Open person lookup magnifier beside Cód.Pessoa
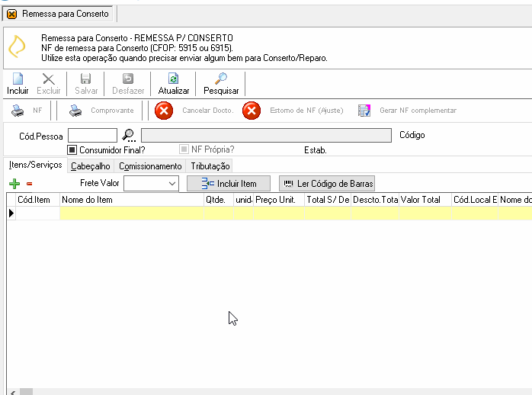Image resolution: width=532 pixels, height=395 pixels. coord(129,136)
